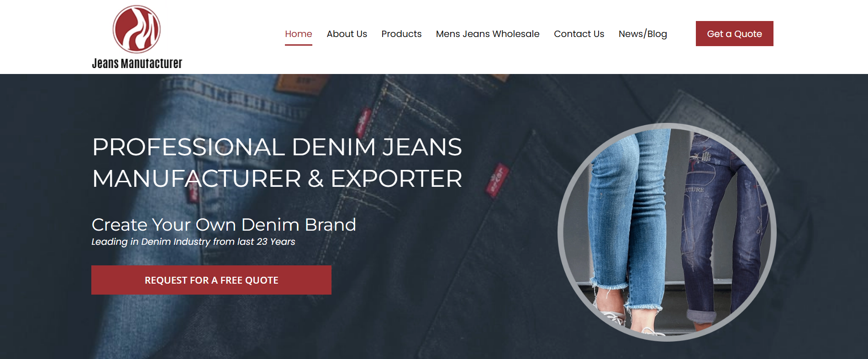Click the Manufacturer & Exporter heading line

click(277, 179)
